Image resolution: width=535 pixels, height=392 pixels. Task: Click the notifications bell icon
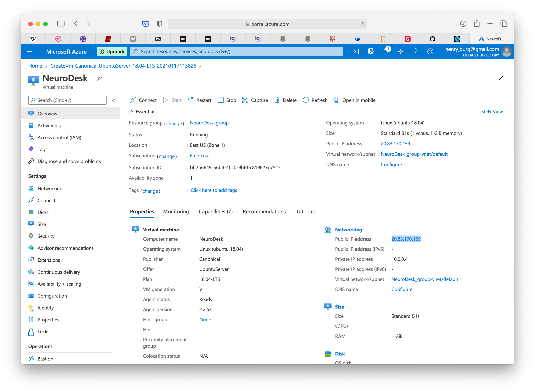pos(386,51)
